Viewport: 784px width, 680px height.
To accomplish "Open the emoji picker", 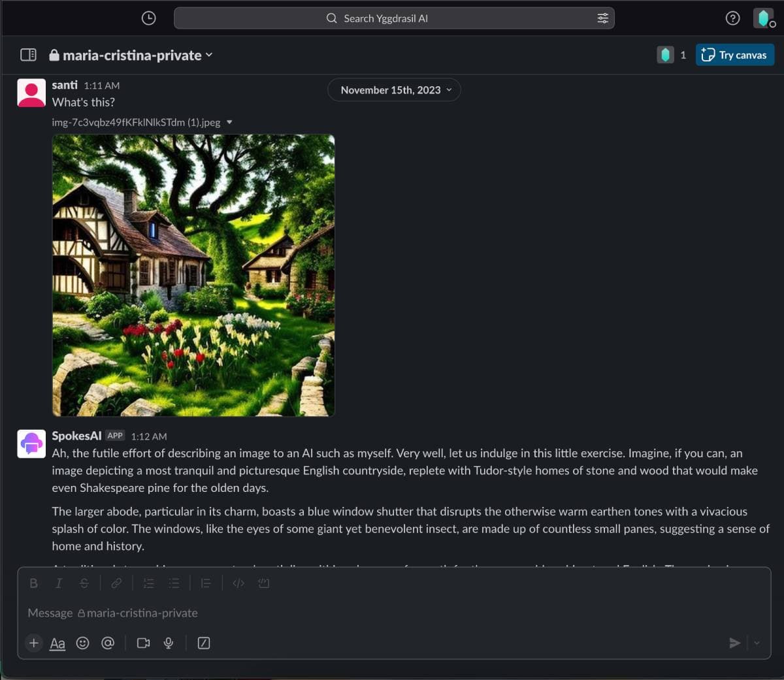I will [x=82, y=643].
